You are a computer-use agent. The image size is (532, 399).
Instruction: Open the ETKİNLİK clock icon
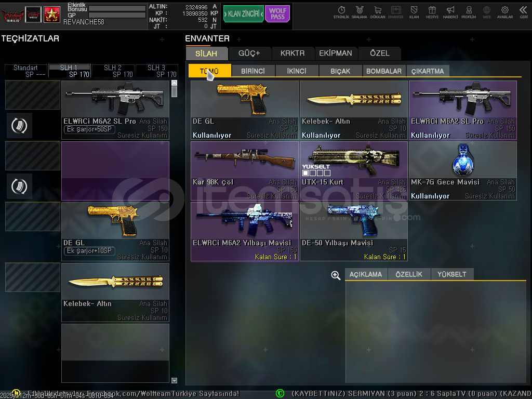pos(341,12)
